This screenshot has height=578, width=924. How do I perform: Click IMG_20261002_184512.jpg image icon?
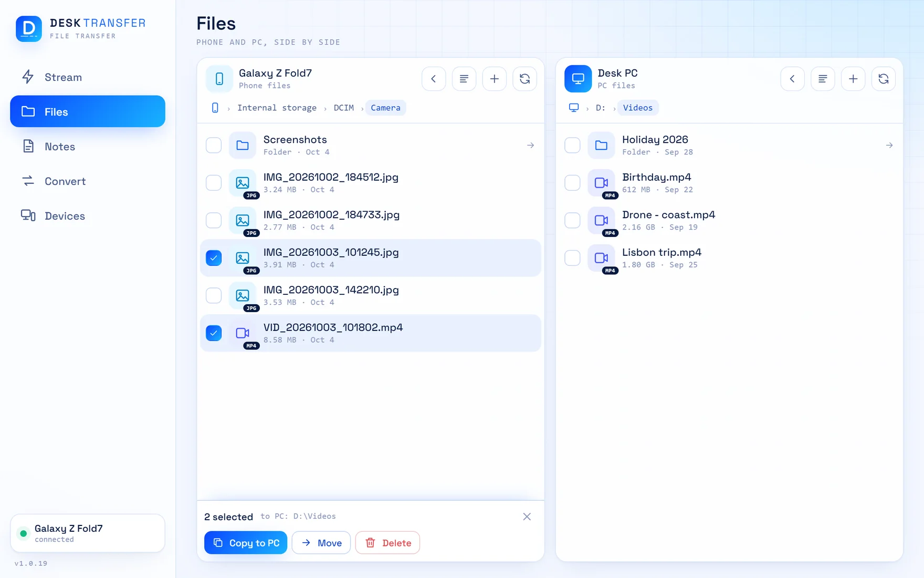243,183
